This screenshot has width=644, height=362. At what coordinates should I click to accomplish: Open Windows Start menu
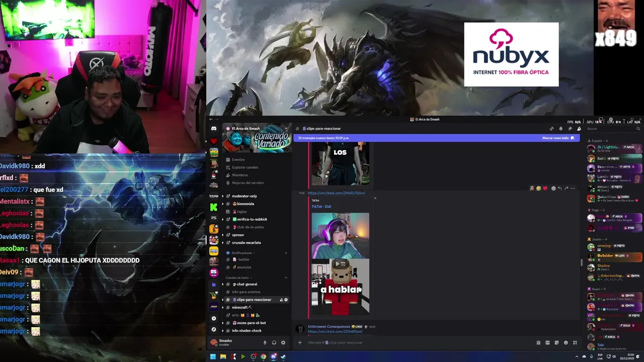(213, 357)
